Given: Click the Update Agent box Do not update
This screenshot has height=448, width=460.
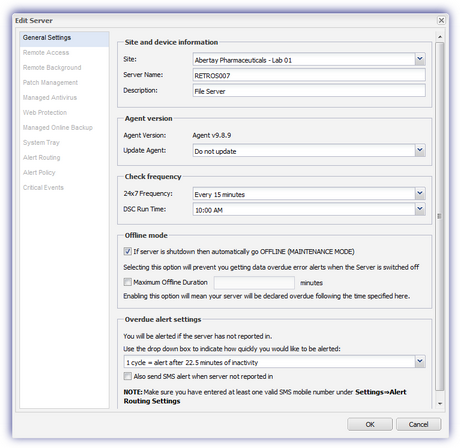Looking at the screenshot, I should point(304,151).
